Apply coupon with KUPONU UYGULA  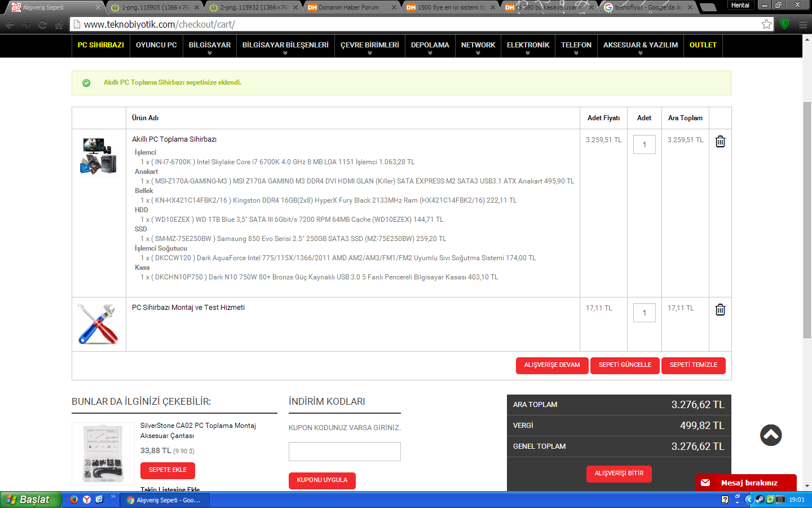[x=322, y=480]
